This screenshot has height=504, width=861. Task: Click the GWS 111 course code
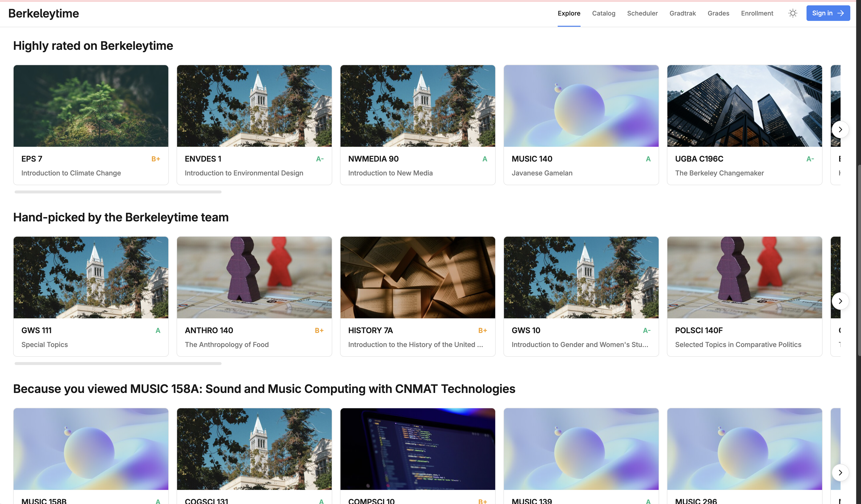pyautogui.click(x=36, y=330)
